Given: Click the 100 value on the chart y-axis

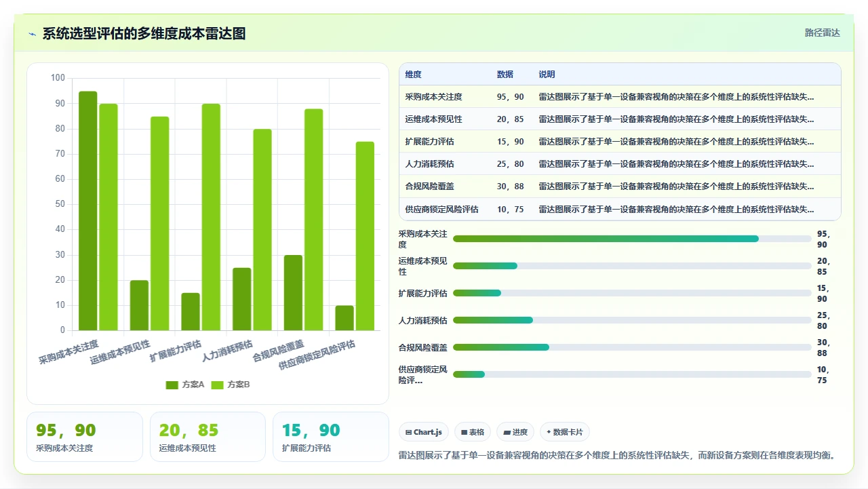Looking at the screenshot, I should [58, 78].
